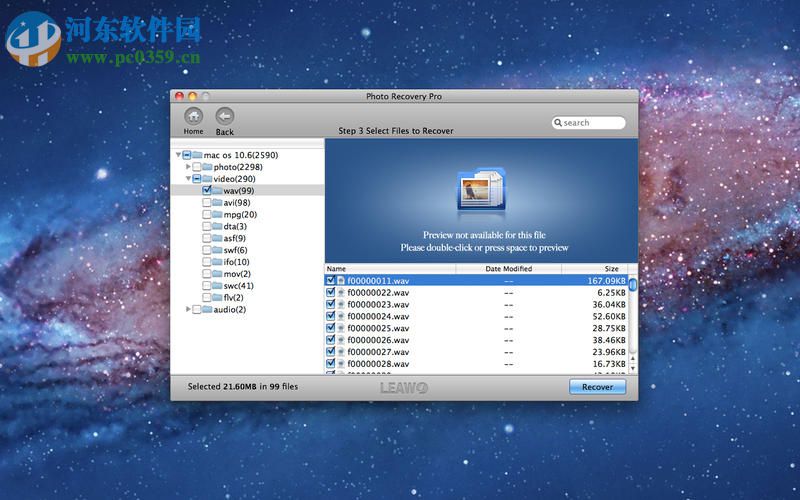Check the flv(2) checkbox
Viewport: 800px width, 500px height.
pos(207,297)
